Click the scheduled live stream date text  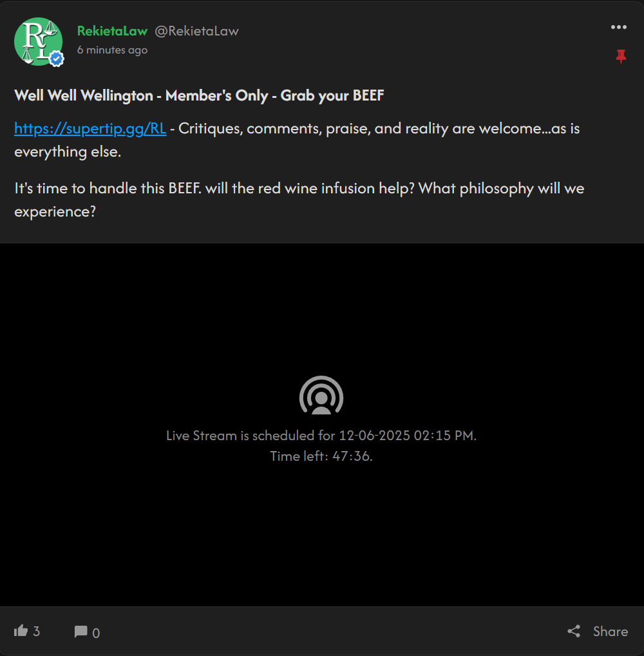tap(321, 436)
